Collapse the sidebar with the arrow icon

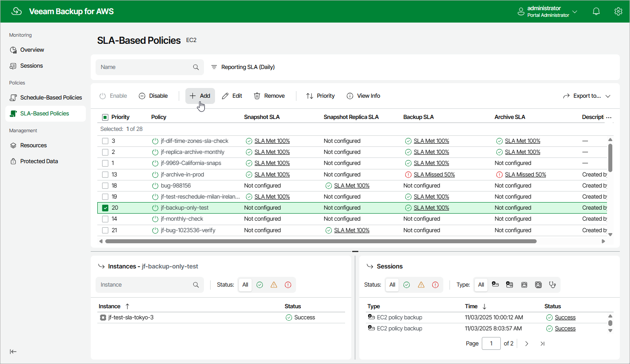tap(13, 352)
